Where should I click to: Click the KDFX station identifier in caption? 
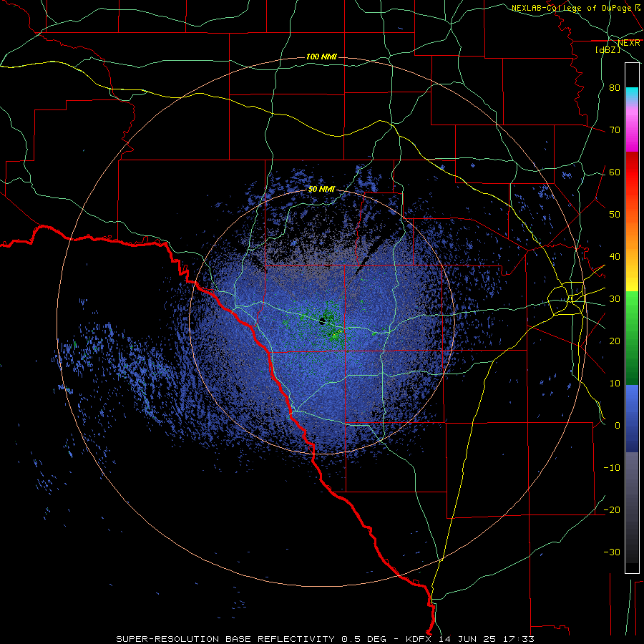point(420,639)
